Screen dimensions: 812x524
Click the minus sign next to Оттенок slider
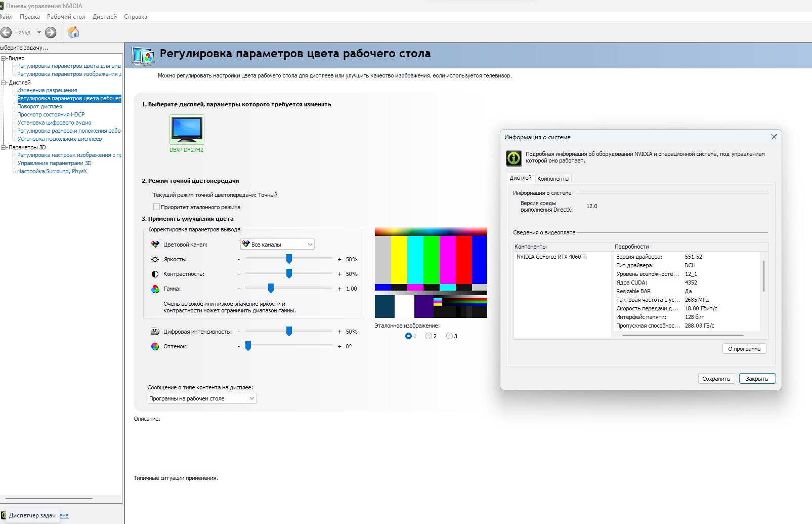point(239,346)
